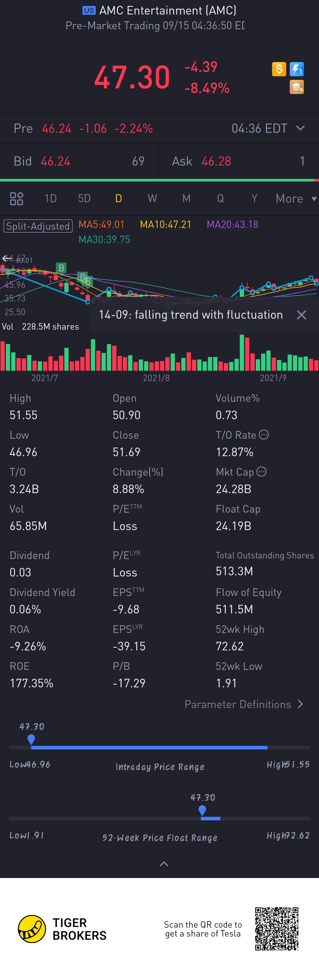The height and width of the screenshot is (980, 319).
Task: Tap the pre-market -2.24% change
Action: (x=134, y=129)
